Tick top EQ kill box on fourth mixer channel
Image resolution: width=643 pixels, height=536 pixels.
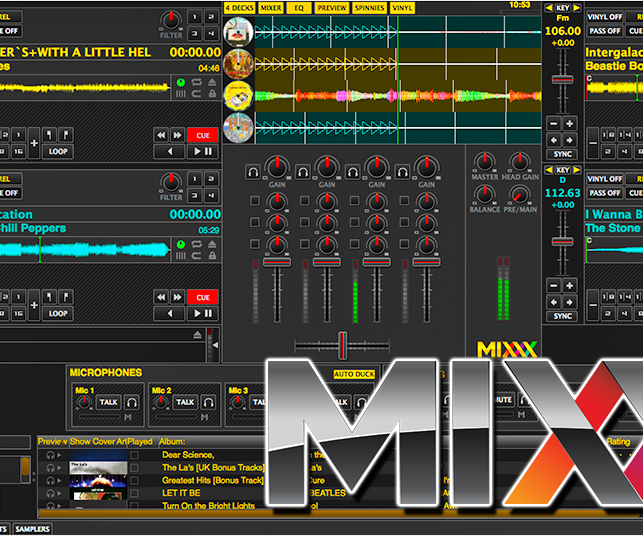pyautogui.click(x=404, y=201)
